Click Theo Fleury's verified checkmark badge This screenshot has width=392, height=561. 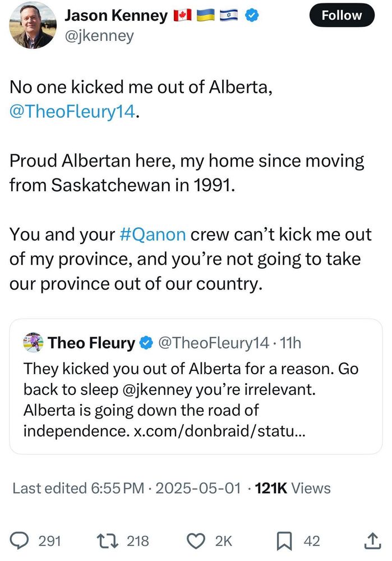[146, 343]
